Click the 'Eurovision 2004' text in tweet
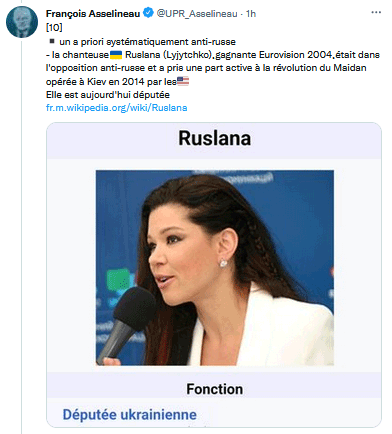The height and width of the screenshot is (434, 392). click(x=295, y=55)
